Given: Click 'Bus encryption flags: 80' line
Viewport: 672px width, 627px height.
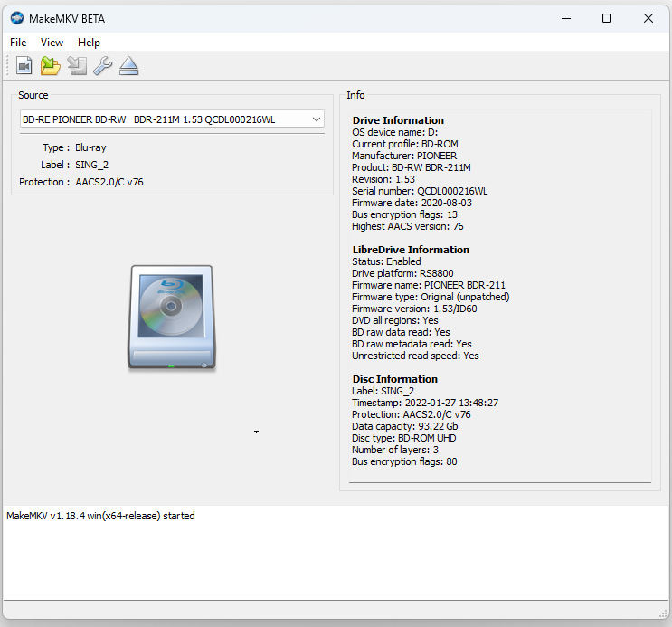Looking at the screenshot, I should pos(404,462).
